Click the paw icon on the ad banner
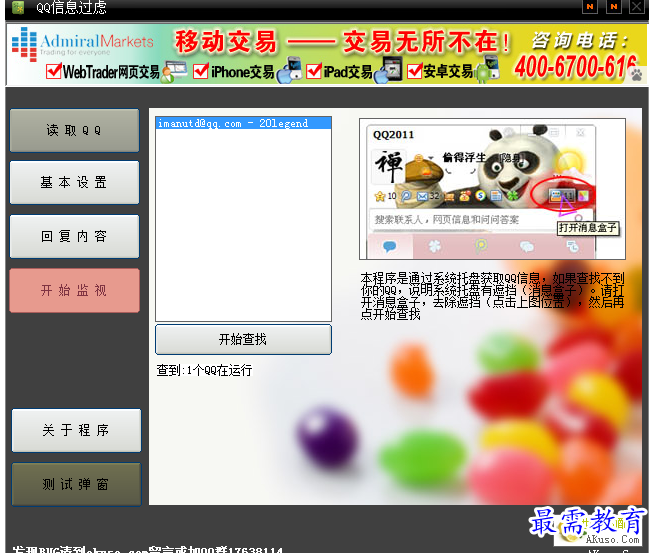This screenshot has height=553, width=653. pyautogui.click(x=637, y=75)
